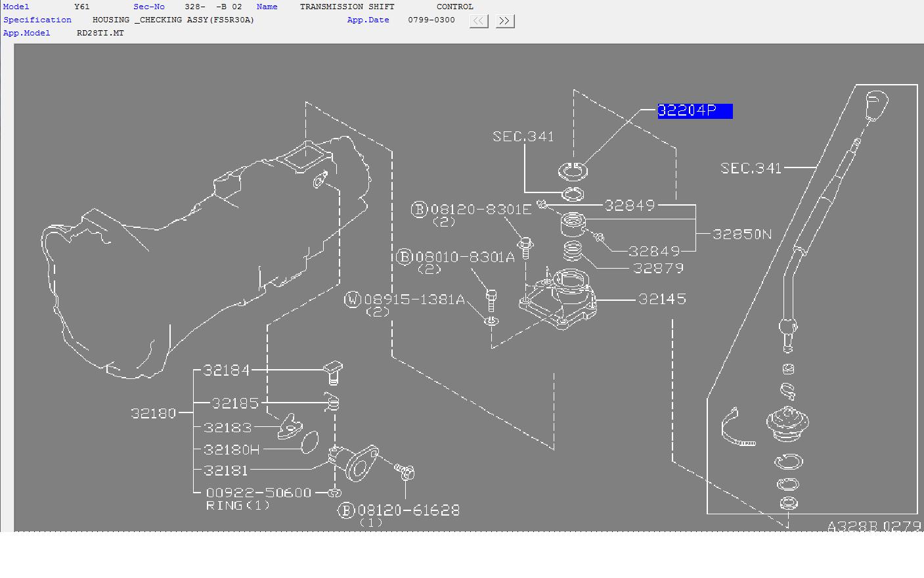
Task: Select part number 32180 label
Action: [154, 413]
